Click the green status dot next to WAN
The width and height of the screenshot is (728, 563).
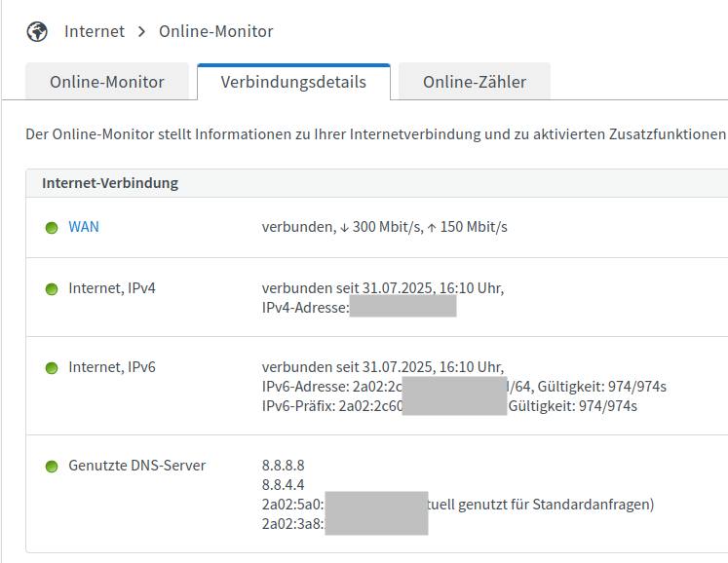click(x=52, y=228)
